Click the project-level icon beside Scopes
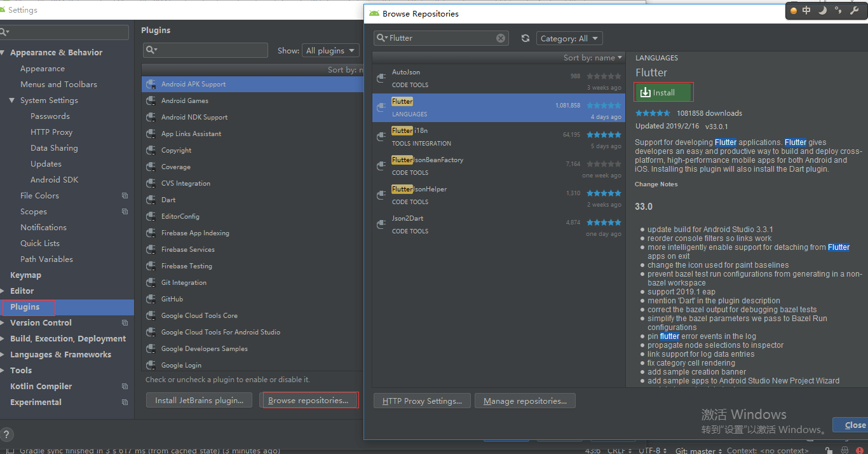868x454 pixels. click(x=125, y=212)
